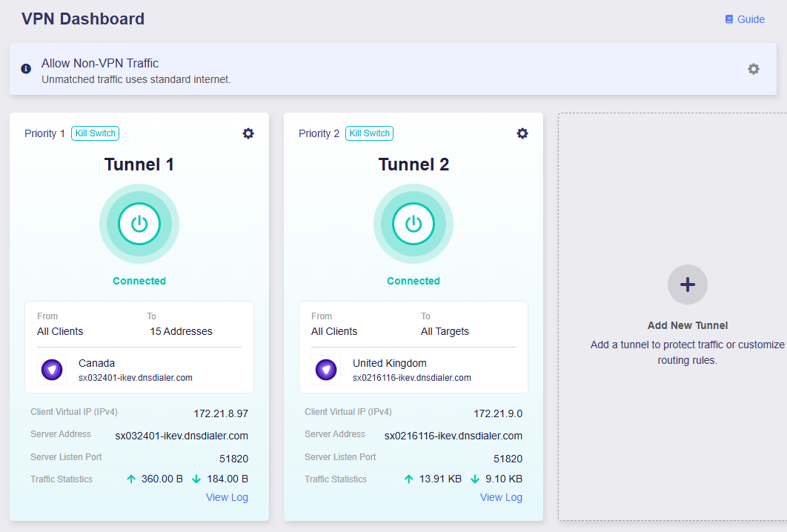Viewport: 787px width, 532px height.
Task: Toggle Tunnel 2 power button off
Action: click(414, 223)
